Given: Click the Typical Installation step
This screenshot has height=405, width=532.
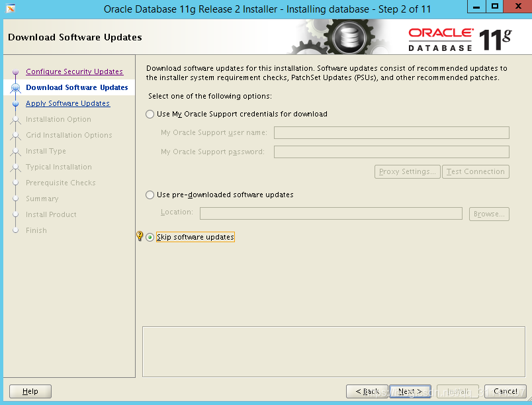Looking at the screenshot, I should (x=59, y=167).
